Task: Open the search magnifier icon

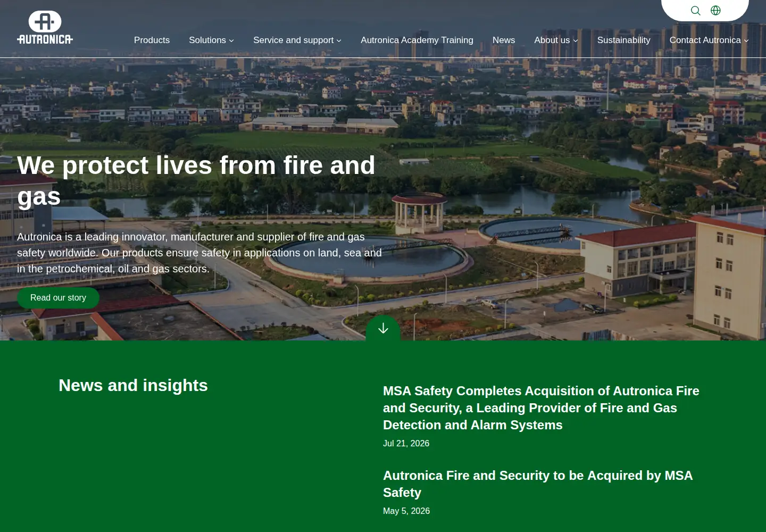Action: pyautogui.click(x=695, y=11)
